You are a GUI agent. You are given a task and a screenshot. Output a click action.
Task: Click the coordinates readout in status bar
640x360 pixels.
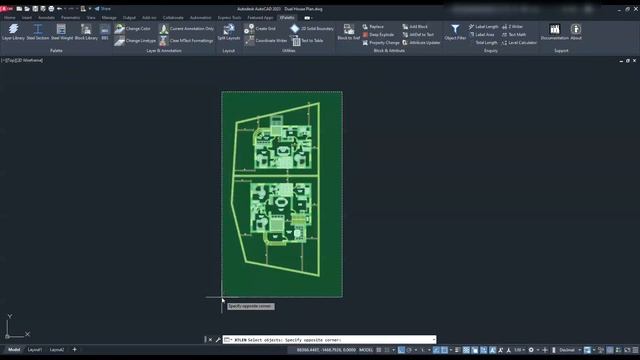(x=326, y=350)
